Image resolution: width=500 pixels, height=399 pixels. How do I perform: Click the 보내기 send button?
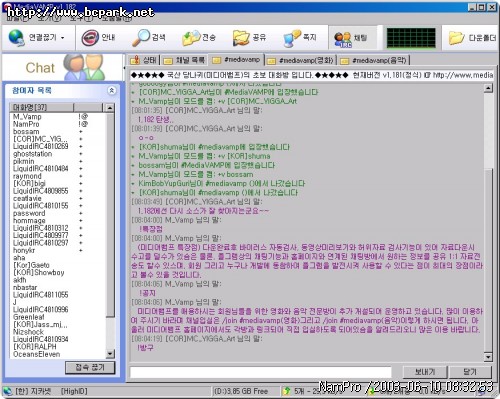point(425,371)
